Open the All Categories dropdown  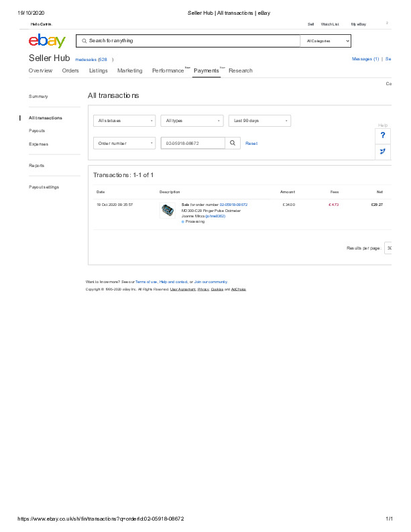[x=326, y=41]
